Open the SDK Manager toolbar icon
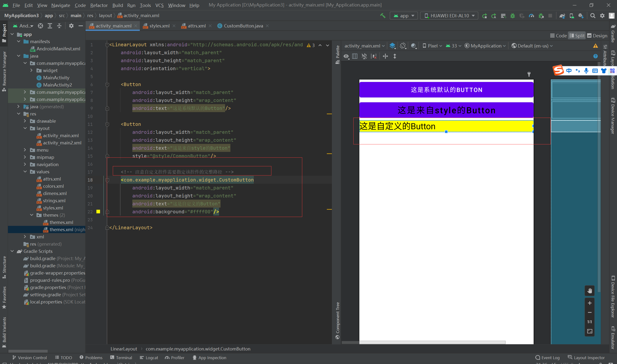The width and height of the screenshot is (617, 364). click(x=581, y=16)
